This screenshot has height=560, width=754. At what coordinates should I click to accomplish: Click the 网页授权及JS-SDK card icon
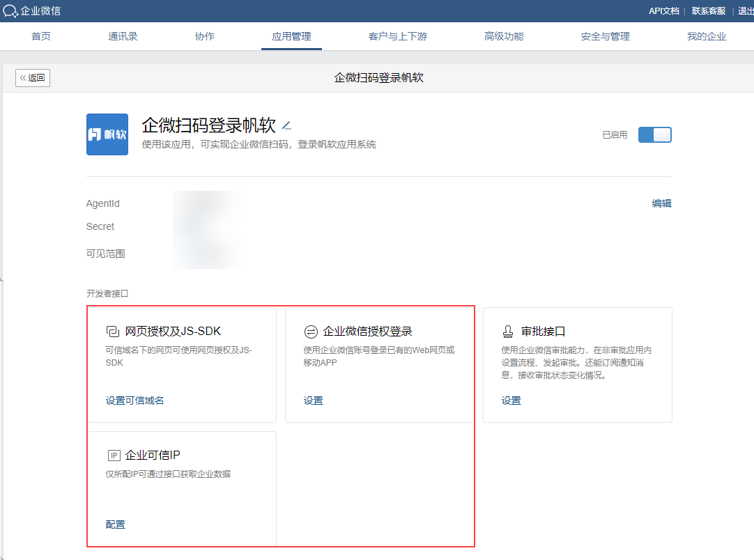[x=112, y=332]
